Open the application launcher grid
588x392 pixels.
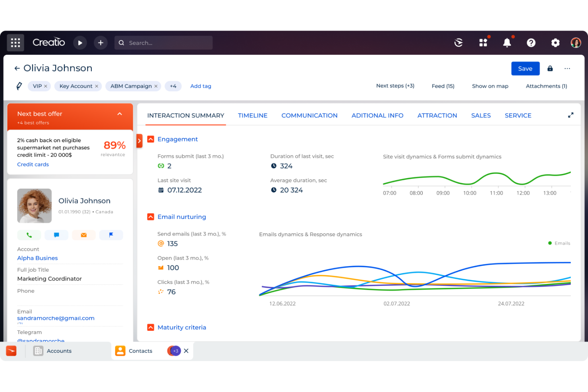(15, 42)
